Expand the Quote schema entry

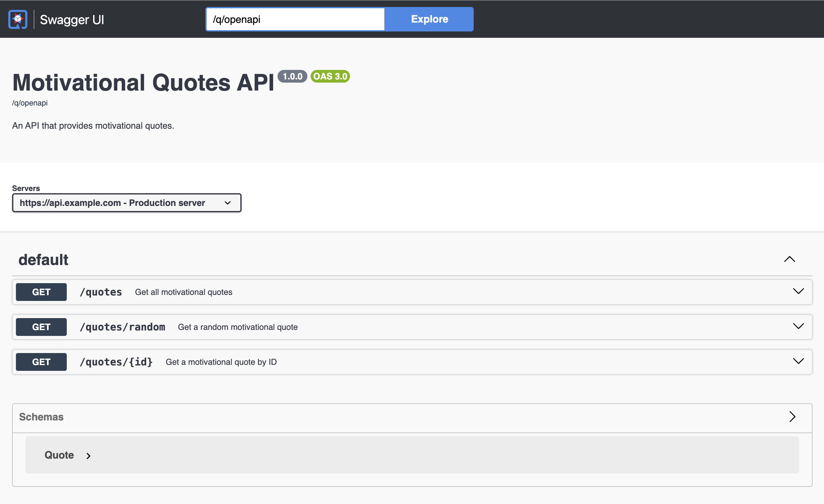(59, 455)
